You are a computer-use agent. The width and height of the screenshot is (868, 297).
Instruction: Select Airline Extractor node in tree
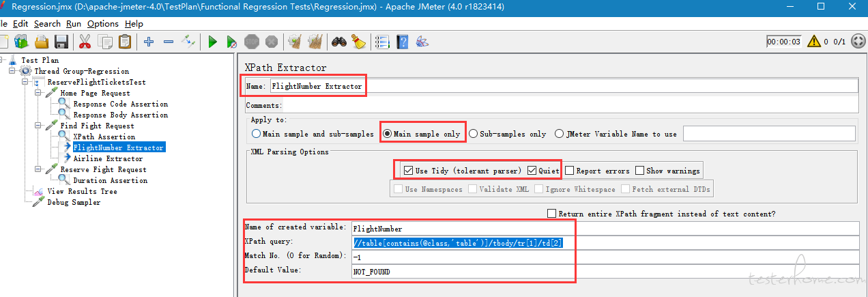coord(108,158)
